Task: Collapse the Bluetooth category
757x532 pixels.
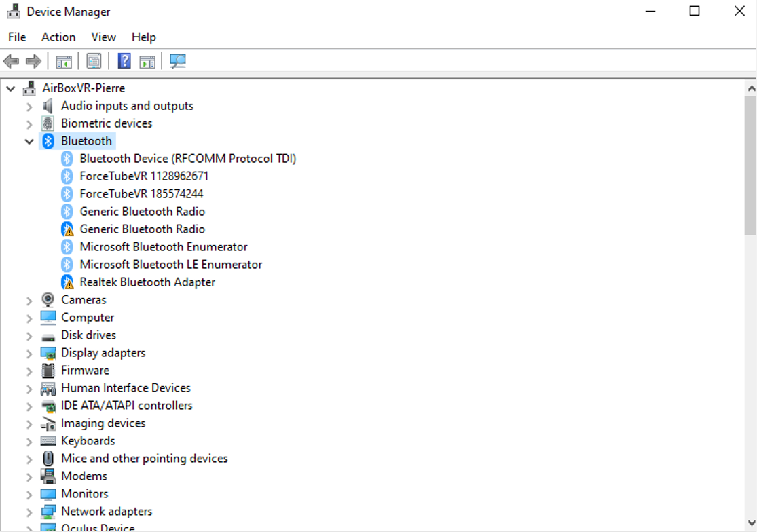Action: click(x=29, y=141)
